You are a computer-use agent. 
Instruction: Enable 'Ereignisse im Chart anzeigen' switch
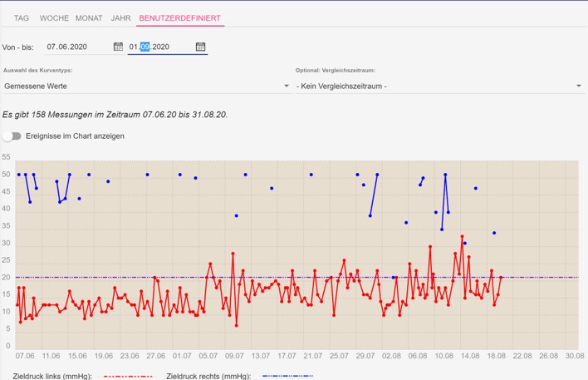(x=12, y=136)
